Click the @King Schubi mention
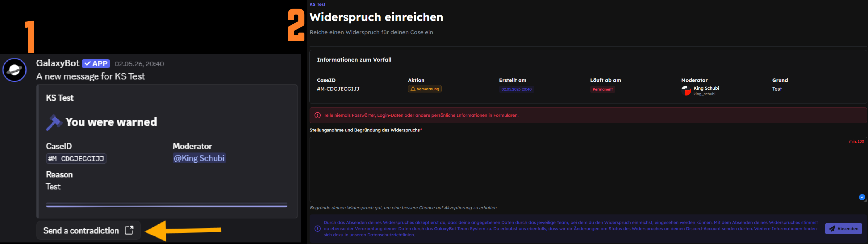The image size is (868, 244). 199,158
